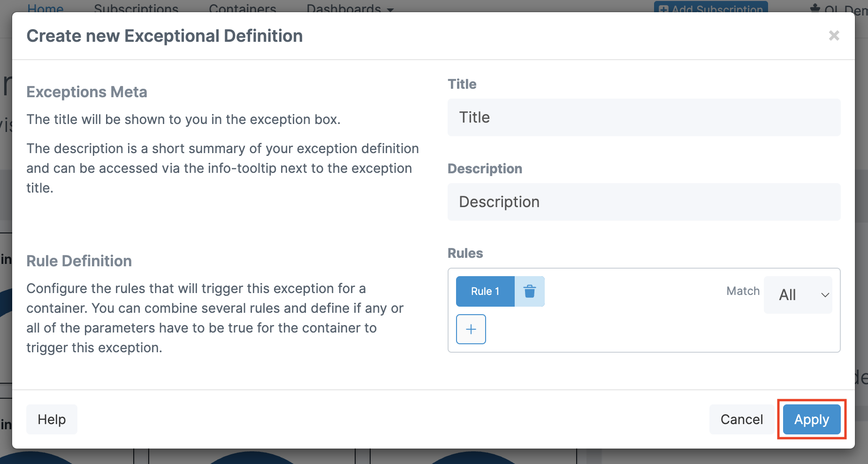868x464 pixels.
Task: Focus the Description input field
Action: click(644, 202)
